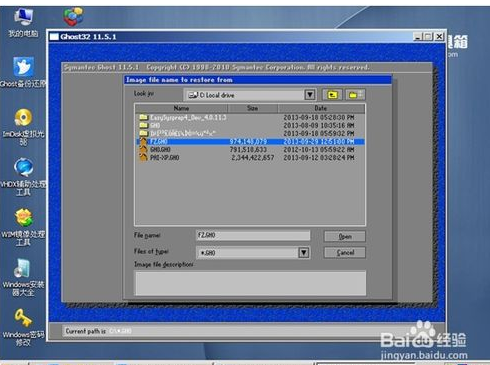Open the Windows installer collection icon
Screen dimensions: 490x365
coord(23,277)
